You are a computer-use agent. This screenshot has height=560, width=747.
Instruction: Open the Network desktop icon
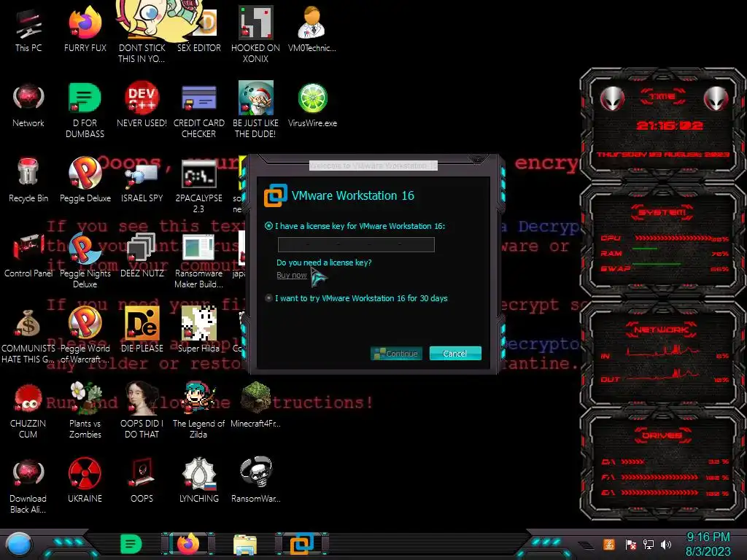coord(28,105)
